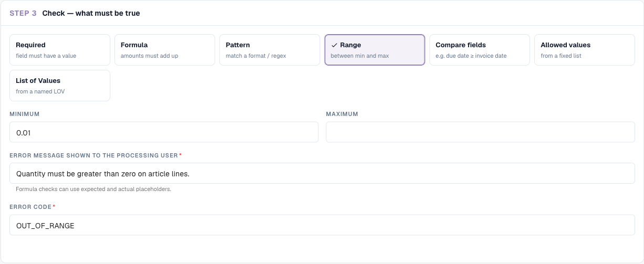This screenshot has width=644, height=264.
Task: Click the "Check — what must be true" title
Action: 91,13
